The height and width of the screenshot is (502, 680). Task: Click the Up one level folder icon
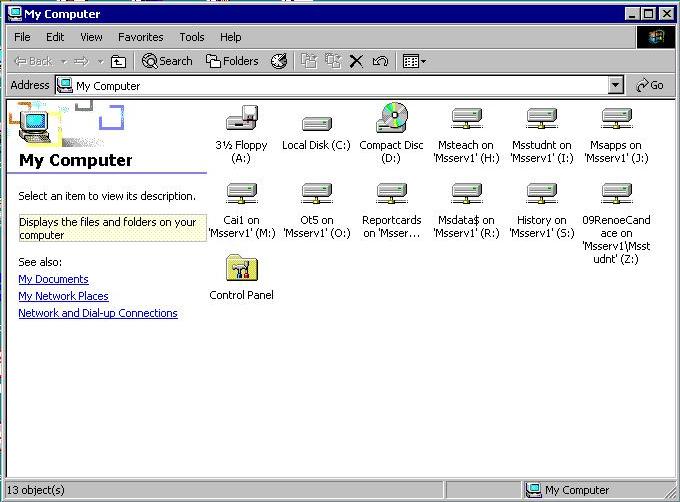coord(118,62)
